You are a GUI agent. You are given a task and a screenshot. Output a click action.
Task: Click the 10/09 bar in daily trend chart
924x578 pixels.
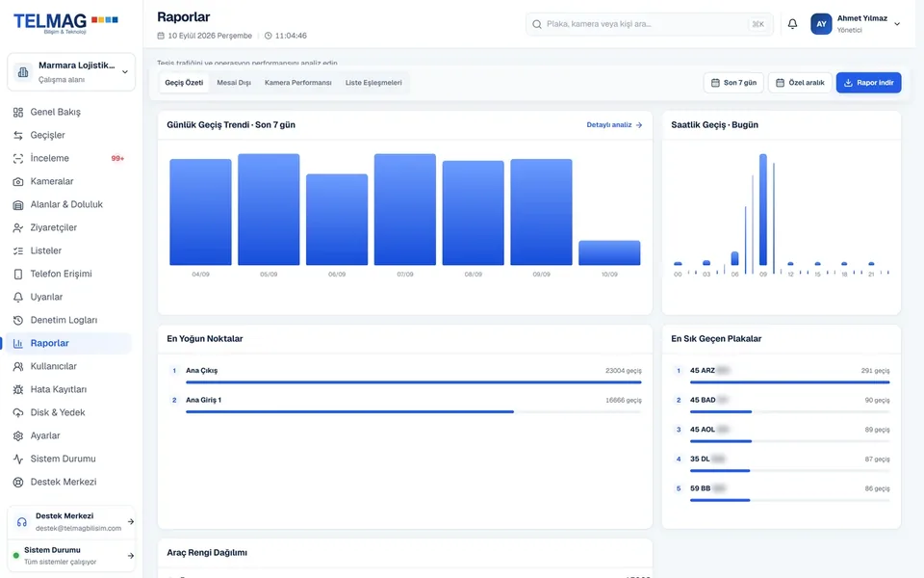pos(609,252)
